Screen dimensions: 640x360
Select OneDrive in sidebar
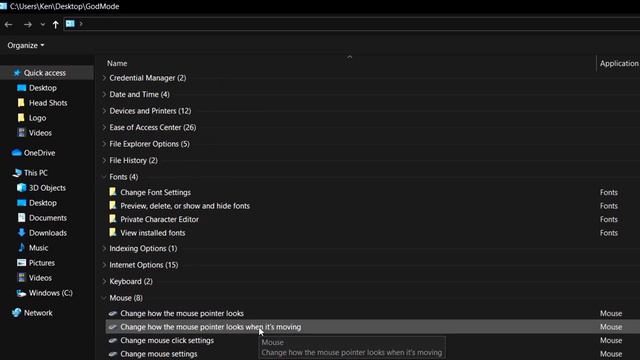pos(39,153)
